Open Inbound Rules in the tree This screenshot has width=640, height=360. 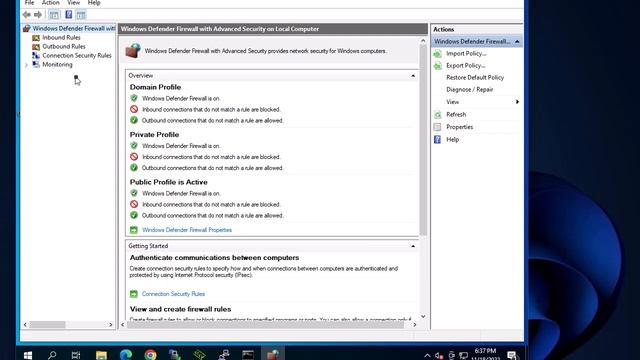coord(61,38)
